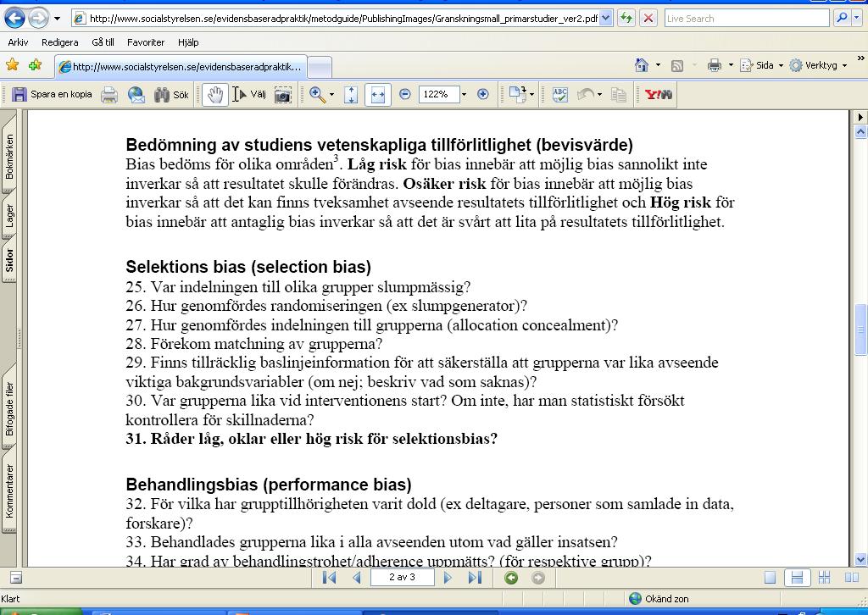Image resolution: width=868 pixels, height=615 pixels.
Task: Expand the Home button dropdown arrow
Action: tap(658, 65)
